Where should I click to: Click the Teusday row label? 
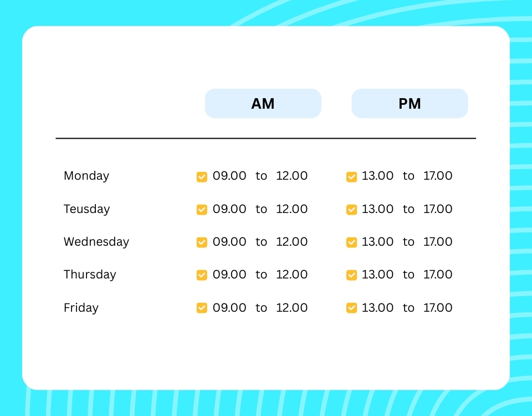[x=87, y=209]
